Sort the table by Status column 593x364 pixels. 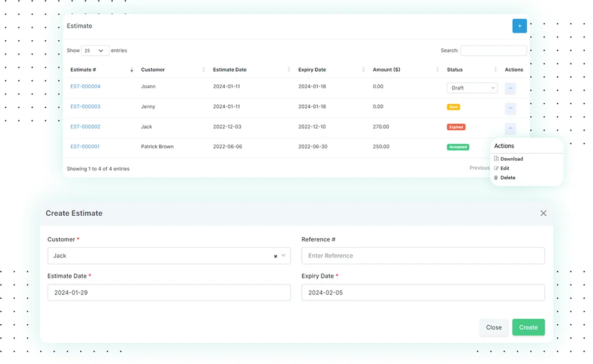[x=471, y=70]
